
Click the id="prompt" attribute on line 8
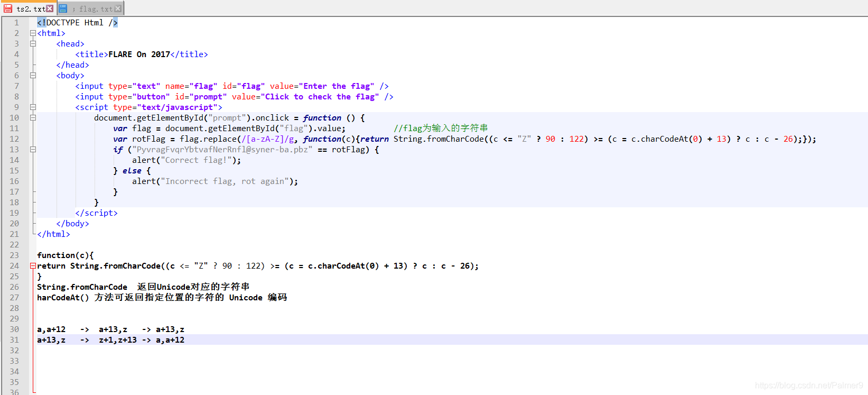201,97
